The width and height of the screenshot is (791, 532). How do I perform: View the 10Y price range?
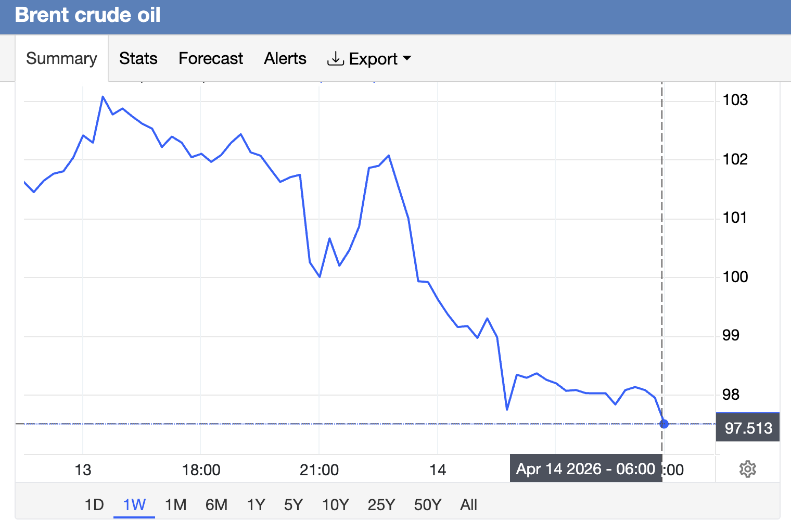(x=335, y=504)
